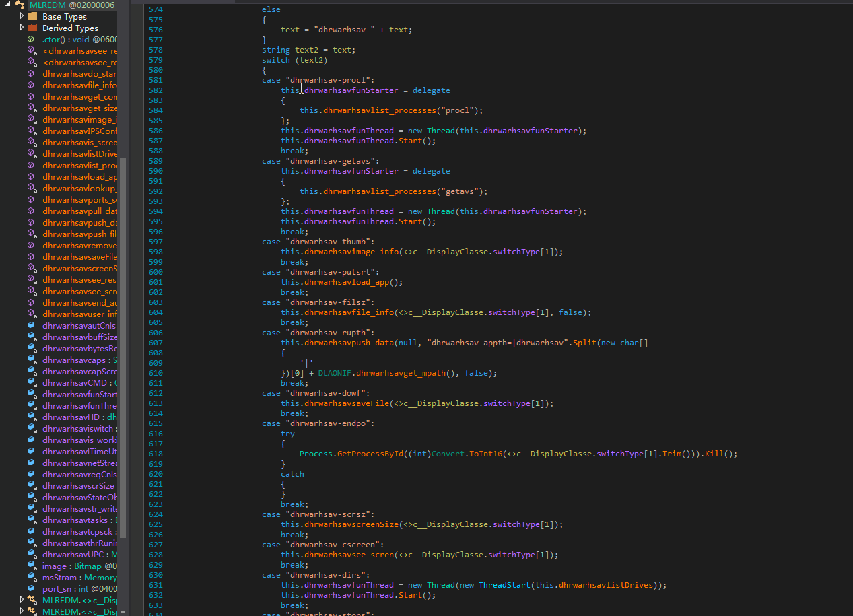Expand the Base Types folder
Image resolution: width=853 pixels, height=616 pixels.
click(x=22, y=16)
